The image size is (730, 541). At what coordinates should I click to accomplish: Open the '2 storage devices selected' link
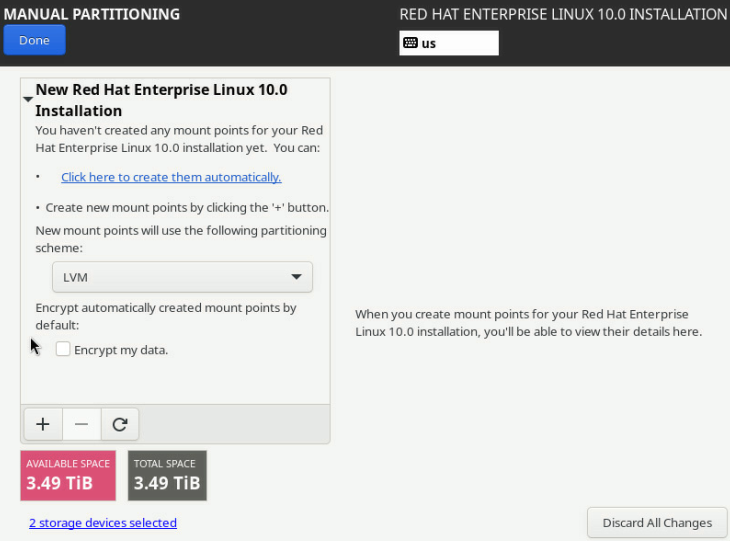click(x=102, y=523)
